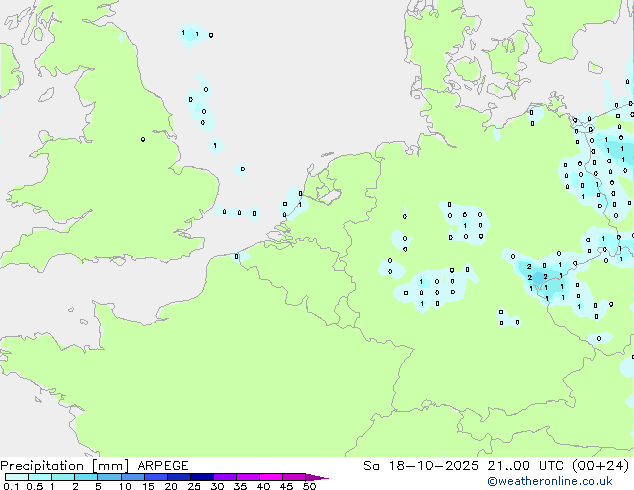Click the '0.1' legend scale number
Screen dimensions: 634x490
tap(10, 487)
